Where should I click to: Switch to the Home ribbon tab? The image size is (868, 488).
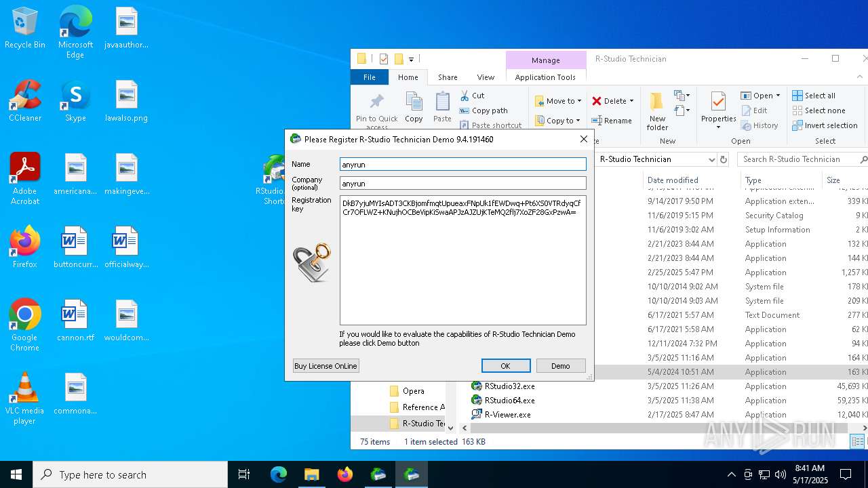pos(408,77)
